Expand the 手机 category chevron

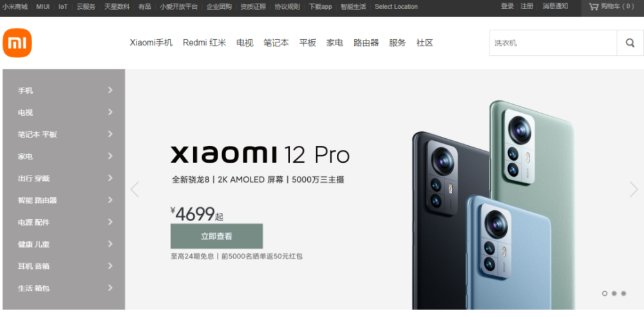tap(110, 90)
